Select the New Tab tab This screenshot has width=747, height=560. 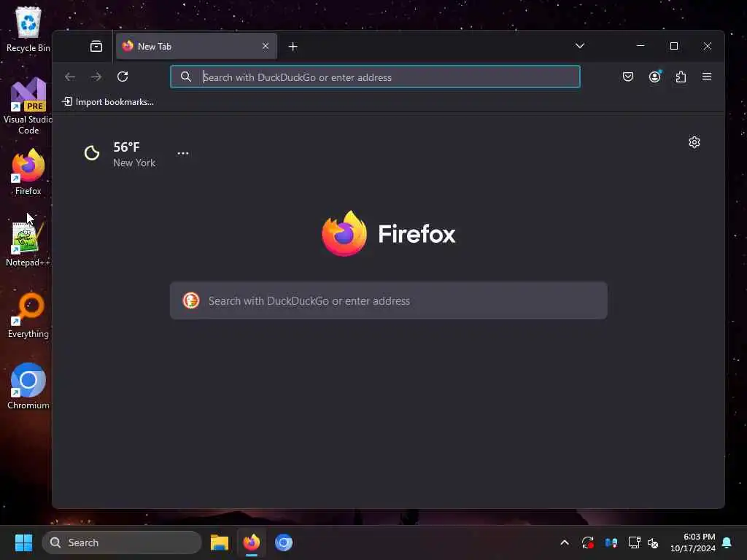pos(196,46)
